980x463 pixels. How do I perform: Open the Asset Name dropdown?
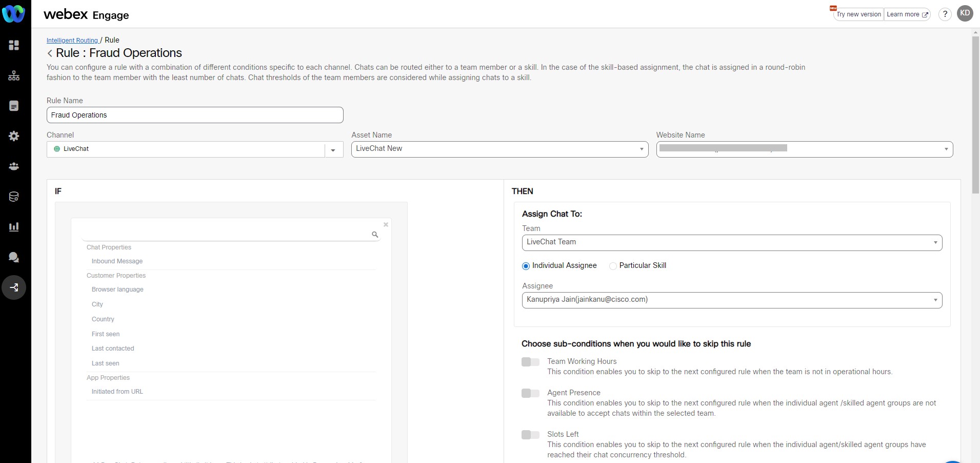click(500, 149)
